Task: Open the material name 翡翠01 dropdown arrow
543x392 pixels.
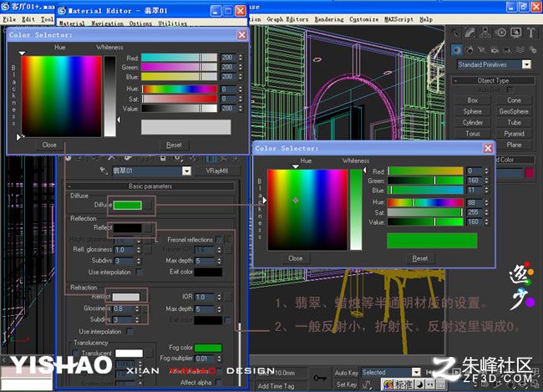Action: point(186,171)
